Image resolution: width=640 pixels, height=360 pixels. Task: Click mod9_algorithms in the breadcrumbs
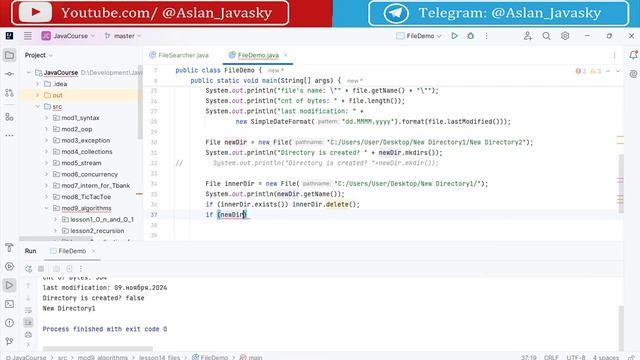pos(102,357)
